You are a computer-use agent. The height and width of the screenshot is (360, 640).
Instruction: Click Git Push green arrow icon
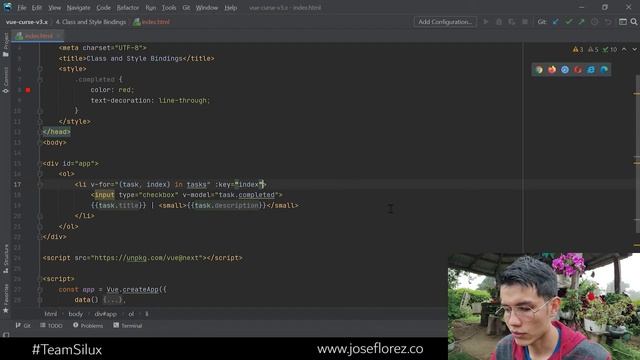[x=582, y=22]
